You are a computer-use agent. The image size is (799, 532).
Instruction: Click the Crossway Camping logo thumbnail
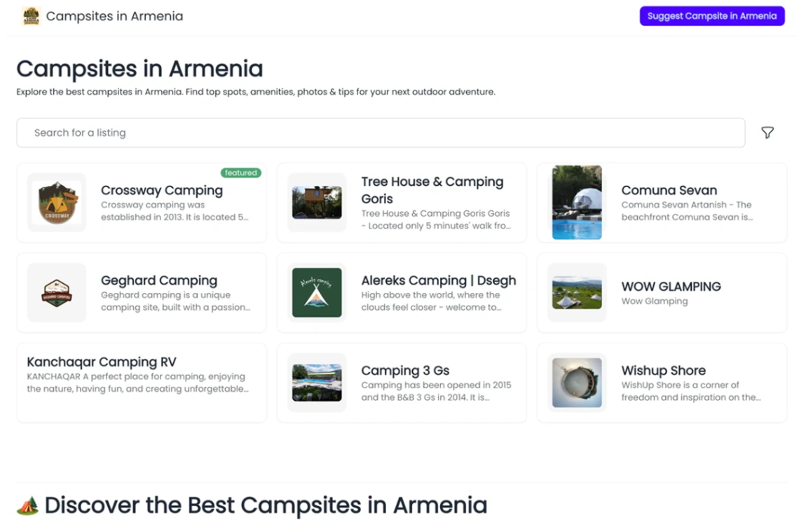[x=57, y=203]
